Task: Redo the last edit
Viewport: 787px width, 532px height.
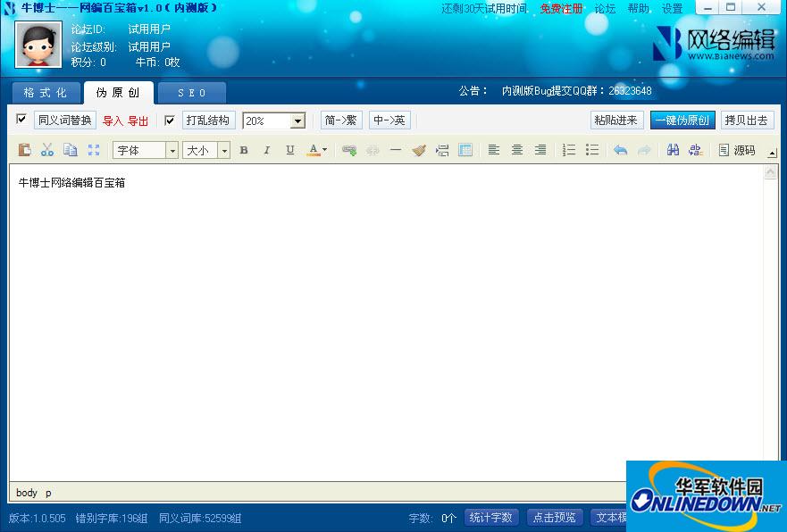Action: [x=644, y=150]
